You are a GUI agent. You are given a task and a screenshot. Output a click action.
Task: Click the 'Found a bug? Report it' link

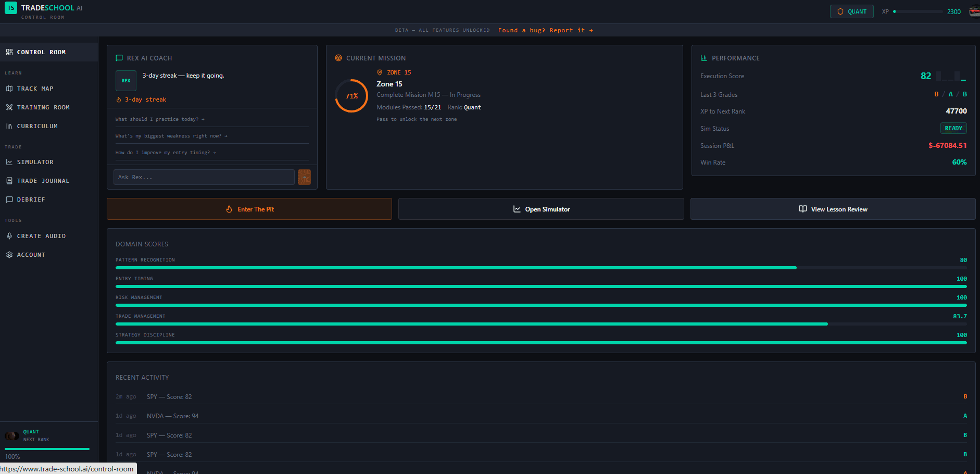pyautogui.click(x=545, y=30)
